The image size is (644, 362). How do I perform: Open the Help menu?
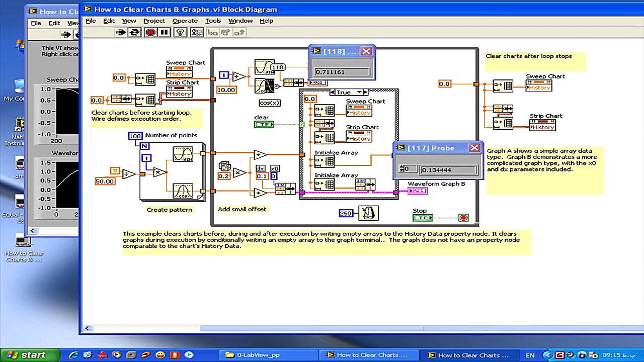tap(266, 21)
